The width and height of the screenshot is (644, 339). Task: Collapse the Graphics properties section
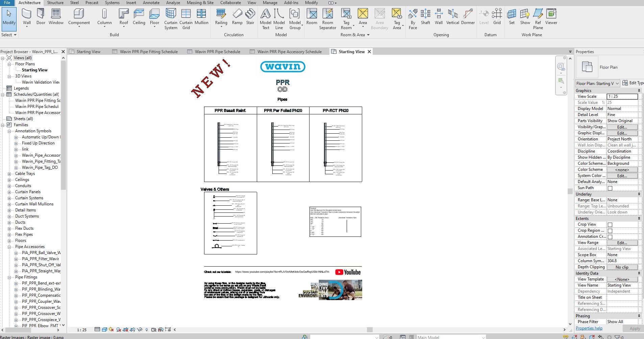click(x=639, y=91)
